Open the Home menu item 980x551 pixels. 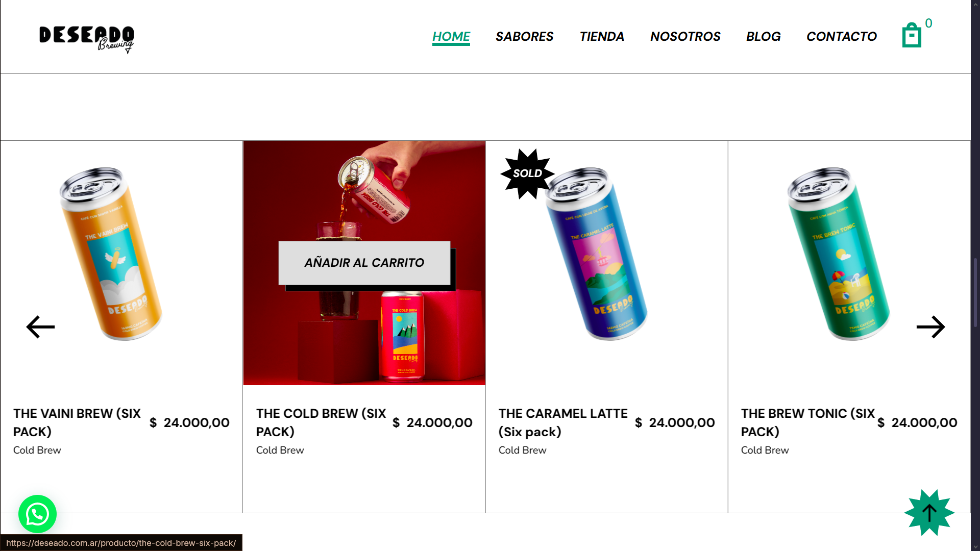[451, 37]
